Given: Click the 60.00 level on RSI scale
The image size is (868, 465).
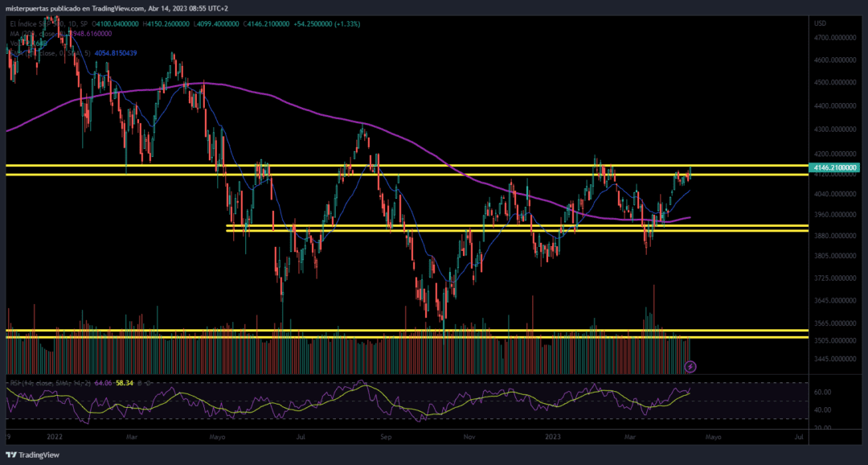Looking at the screenshot, I should click(x=823, y=392).
